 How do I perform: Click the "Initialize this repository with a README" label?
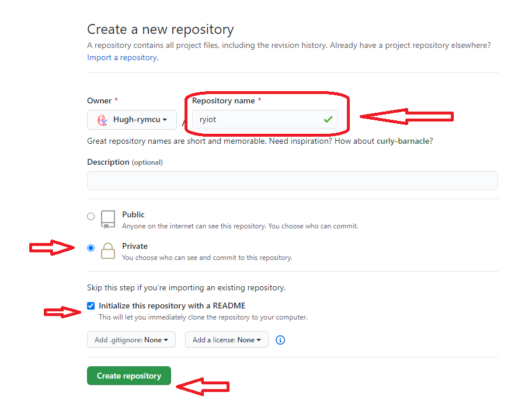click(x=172, y=306)
